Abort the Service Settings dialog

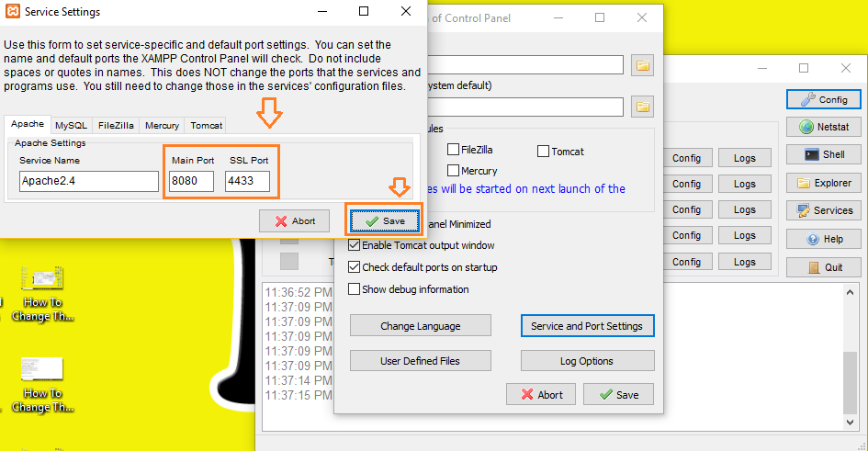(x=295, y=220)
